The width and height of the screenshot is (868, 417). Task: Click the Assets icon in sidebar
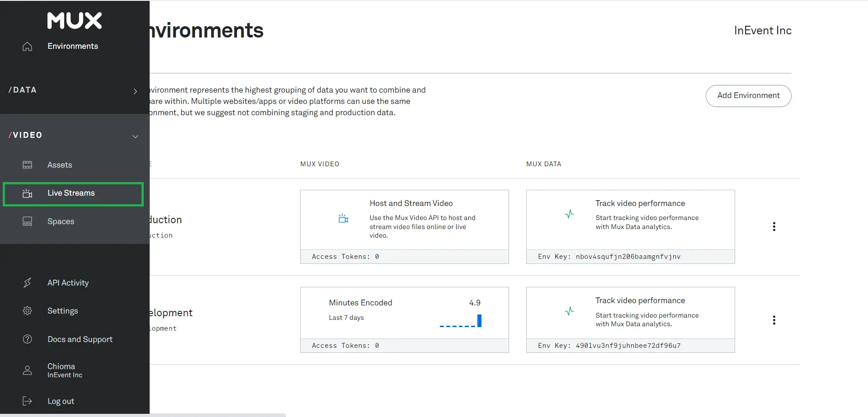tap(27, 165)
